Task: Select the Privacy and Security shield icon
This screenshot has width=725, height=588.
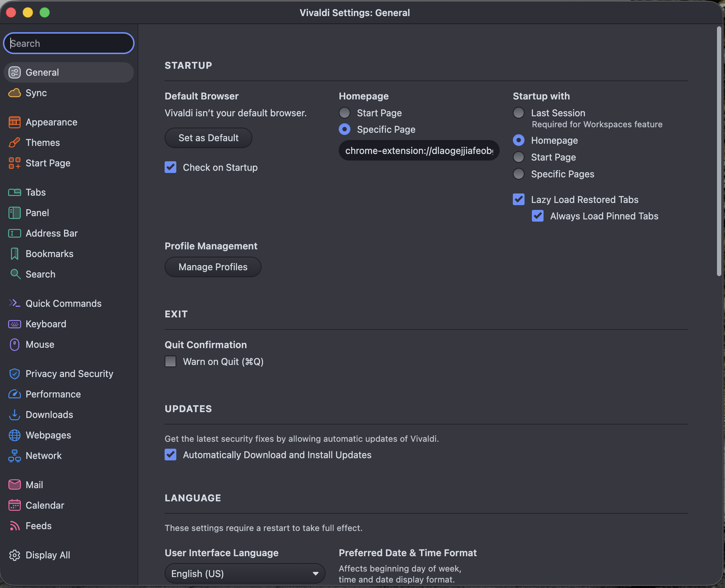Action: coord(14,374)
